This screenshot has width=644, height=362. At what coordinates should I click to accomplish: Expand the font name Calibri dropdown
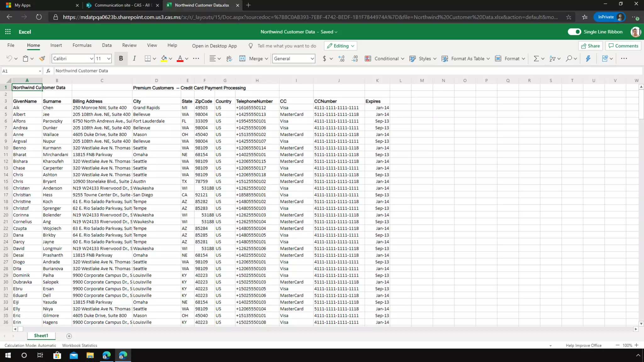[91, 58]
